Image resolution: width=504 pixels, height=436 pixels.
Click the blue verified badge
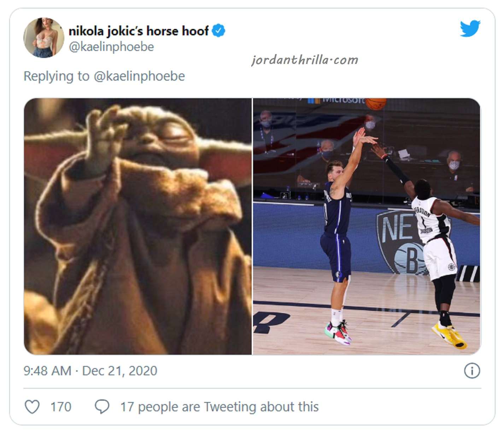(x=218, y=31)
